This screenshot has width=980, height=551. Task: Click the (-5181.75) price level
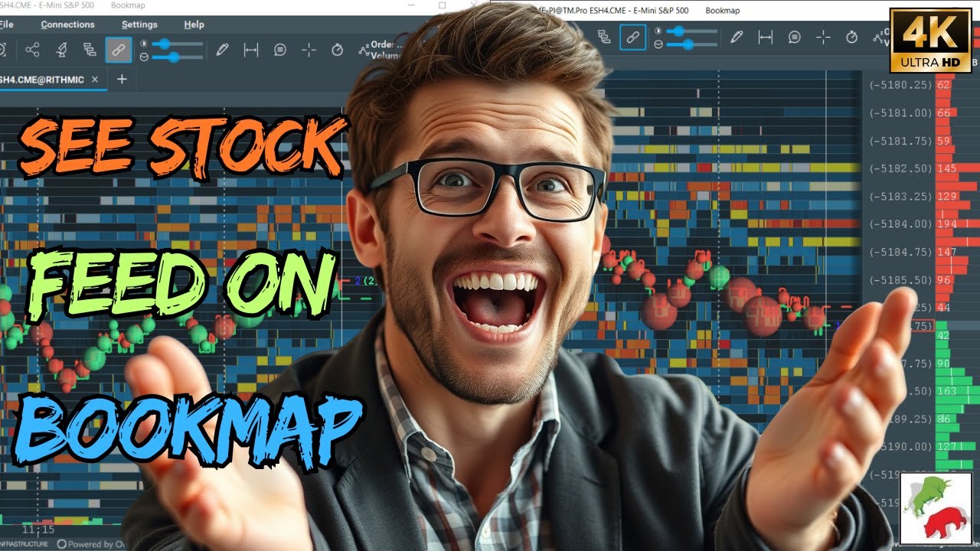pyautogui.click(x=900, y=141)
